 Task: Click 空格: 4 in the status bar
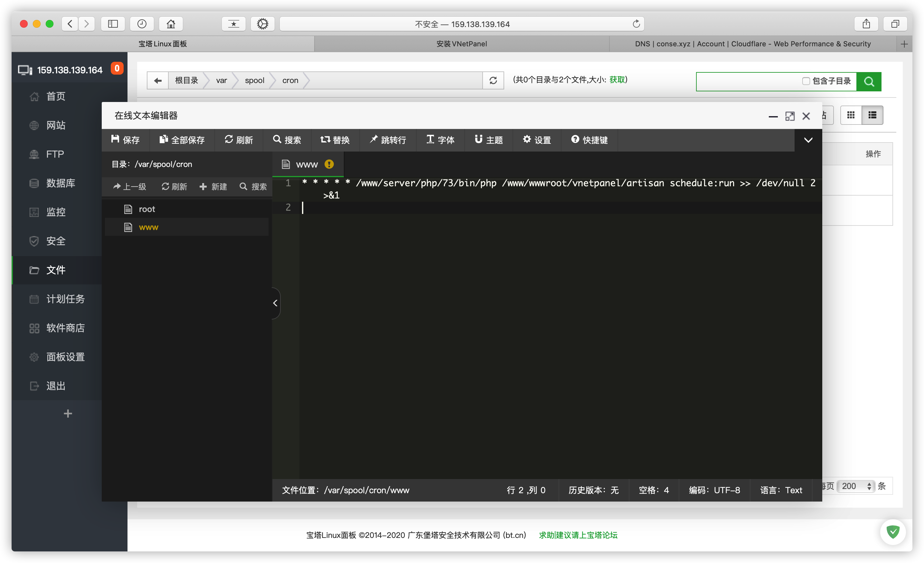point(654,490)
